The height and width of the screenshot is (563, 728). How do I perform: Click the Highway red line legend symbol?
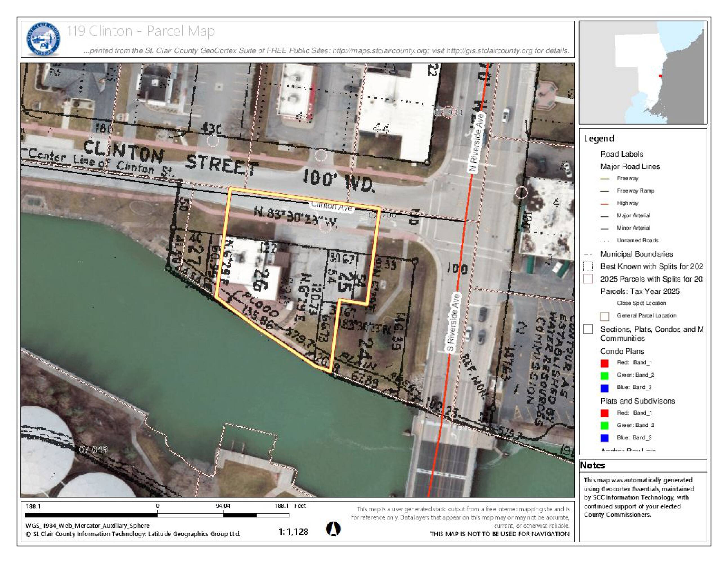[x=605, y=204]
